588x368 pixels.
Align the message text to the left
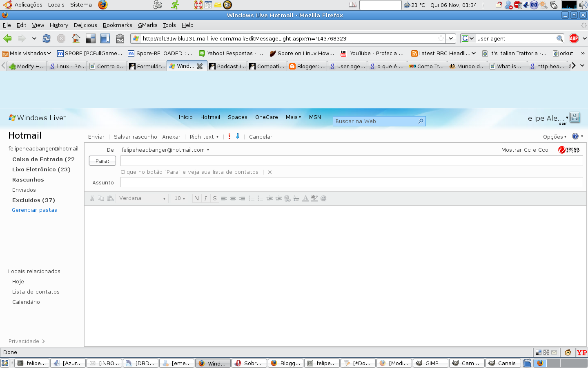tap(224, 198)
